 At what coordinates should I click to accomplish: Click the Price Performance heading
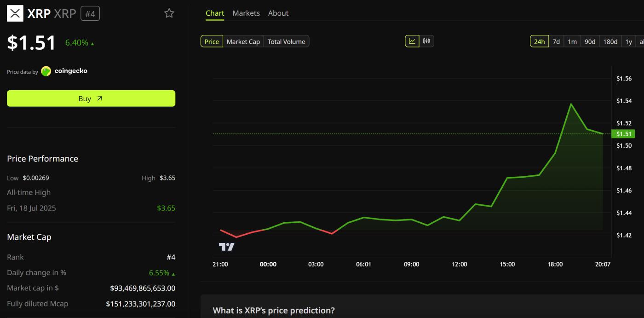click(42, 159)
